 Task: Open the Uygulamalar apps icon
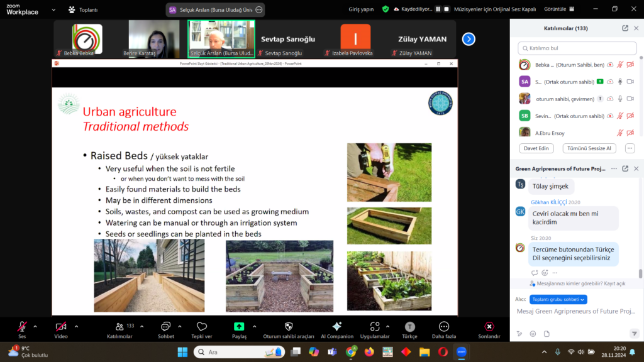pyautogui.click(x=375, y=326)
